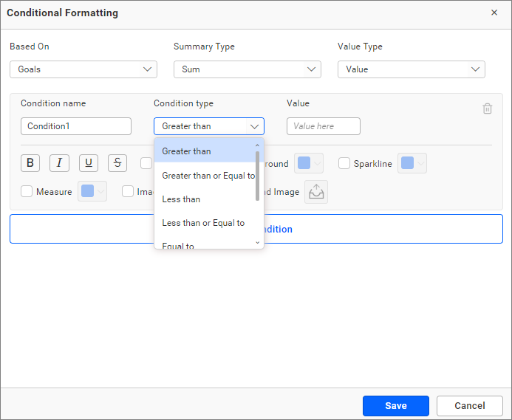Image resolution: width=512 pixels, height=420 pixels.
Task: Open the Value Type dropdown
Action: 412,69
